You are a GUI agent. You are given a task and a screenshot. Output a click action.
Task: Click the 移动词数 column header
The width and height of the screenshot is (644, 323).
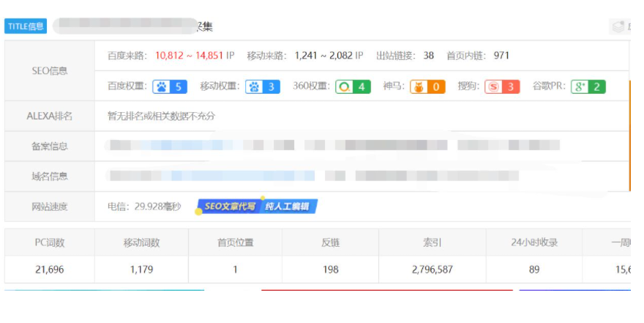[142, 243]
